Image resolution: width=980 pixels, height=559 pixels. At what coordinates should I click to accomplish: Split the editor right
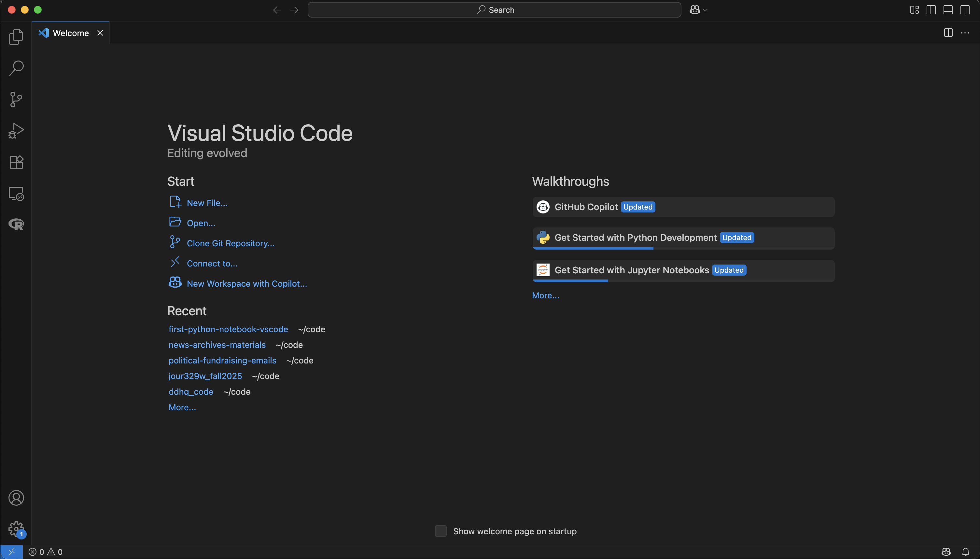[x=948, y=33]
